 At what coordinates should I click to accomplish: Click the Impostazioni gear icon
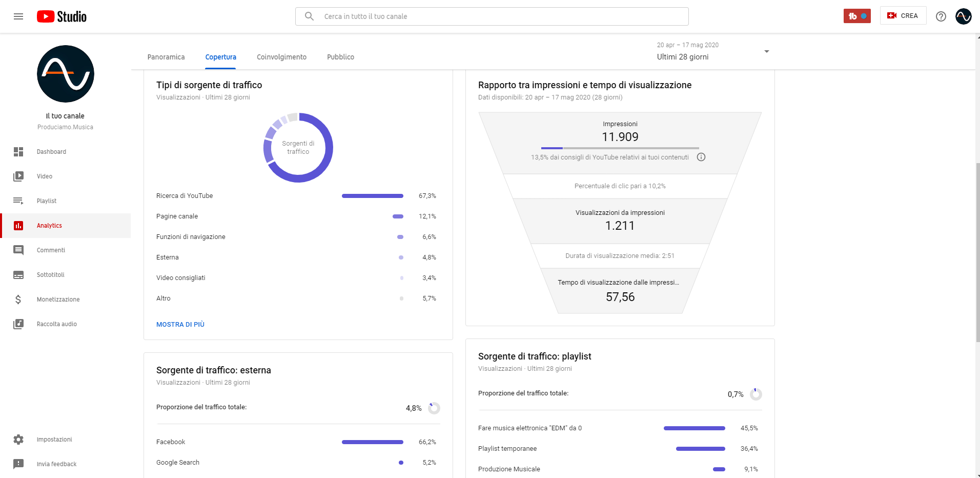18,440
